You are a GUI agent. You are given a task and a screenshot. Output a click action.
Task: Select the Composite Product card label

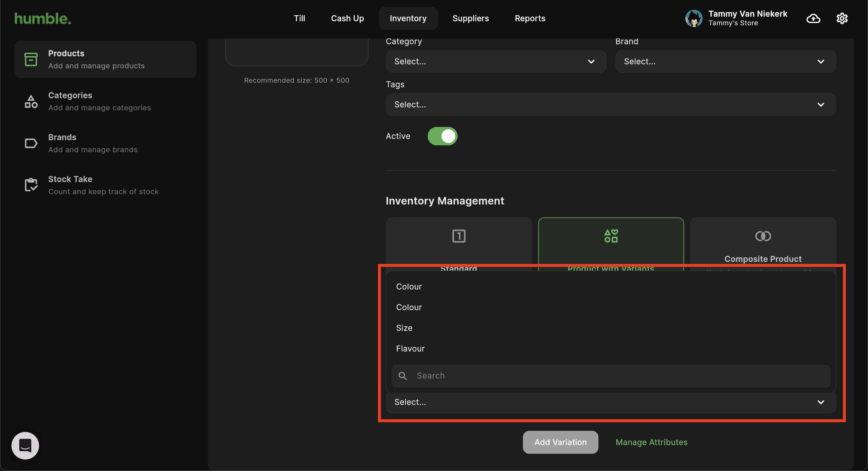coord(763,259)
